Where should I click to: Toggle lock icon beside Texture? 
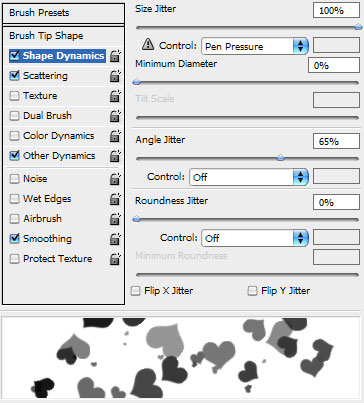[x=115, y=96]
